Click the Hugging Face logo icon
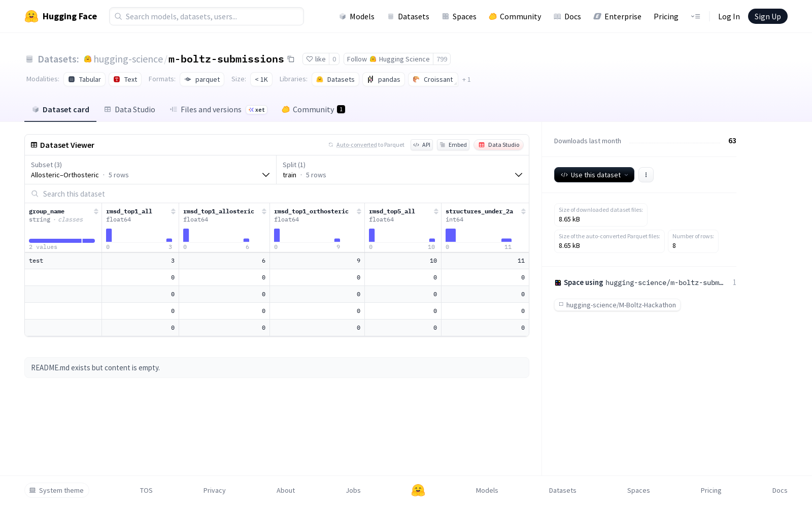 [x=31, y=16]
